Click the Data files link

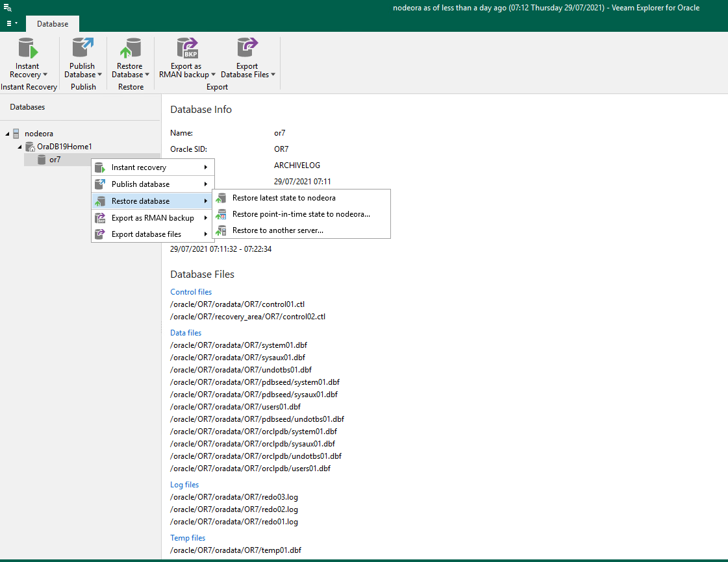(x=186, y=332)
